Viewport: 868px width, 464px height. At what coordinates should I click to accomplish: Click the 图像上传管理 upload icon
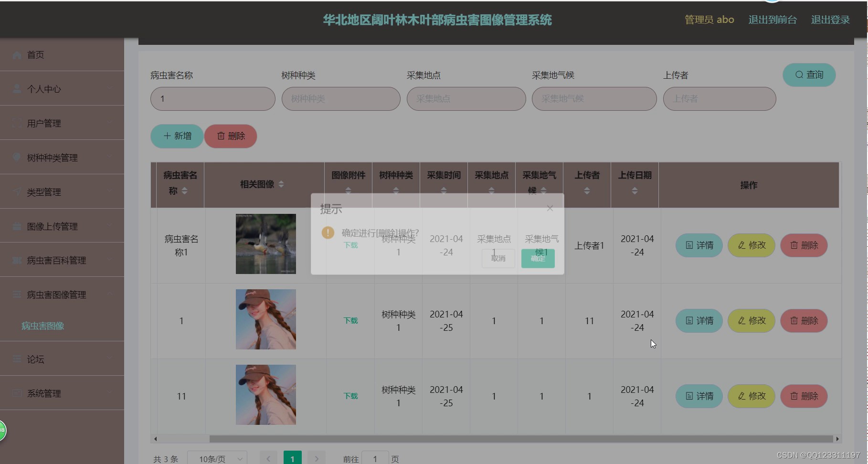tap(16, 226)
